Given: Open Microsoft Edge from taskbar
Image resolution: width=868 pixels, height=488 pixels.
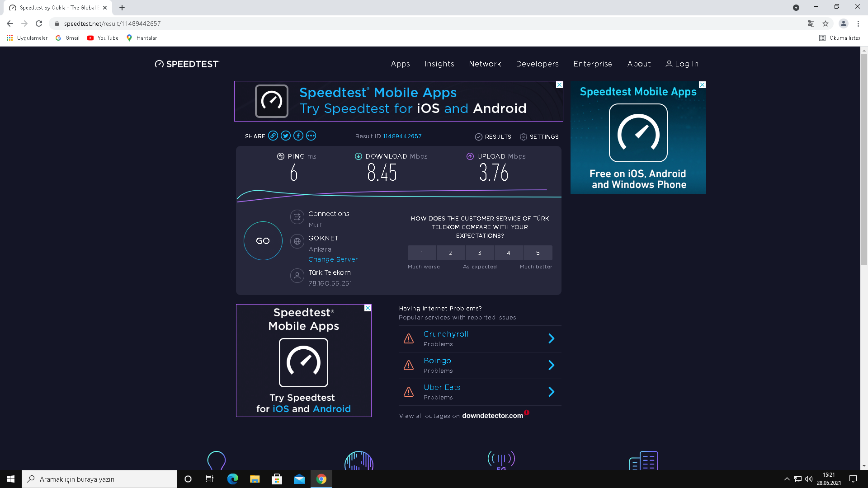Looking at the screenshot, I should click(x=232, y=479).
